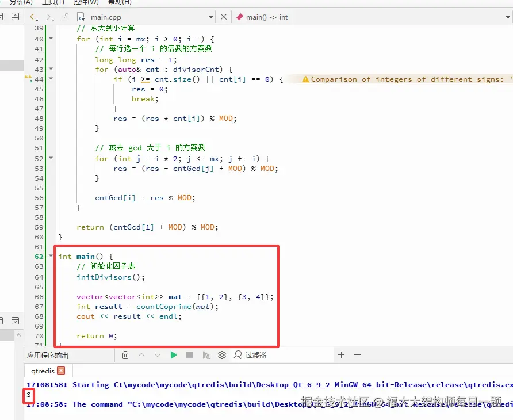Select the qtredis output tab
This screenshot has width=513, height=420.
click(43, 371)
